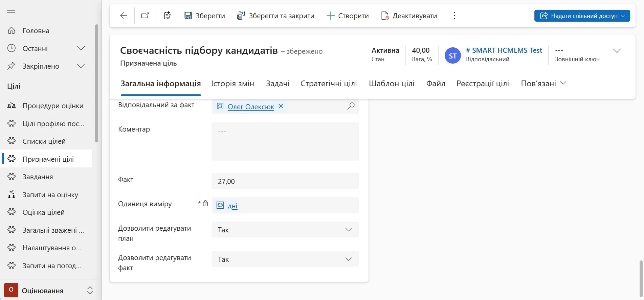Select the Загальна інформація tab
Screen dimensions: 644x300
coord(161,84)
